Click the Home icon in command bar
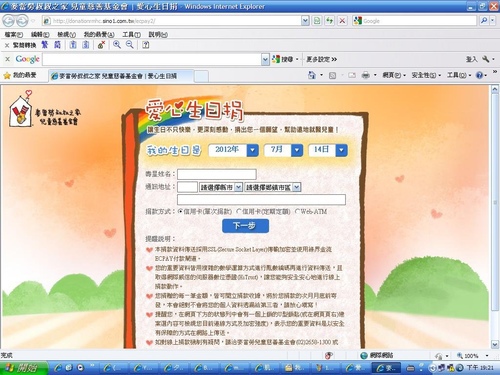500x375 pixels. (312, 75)
